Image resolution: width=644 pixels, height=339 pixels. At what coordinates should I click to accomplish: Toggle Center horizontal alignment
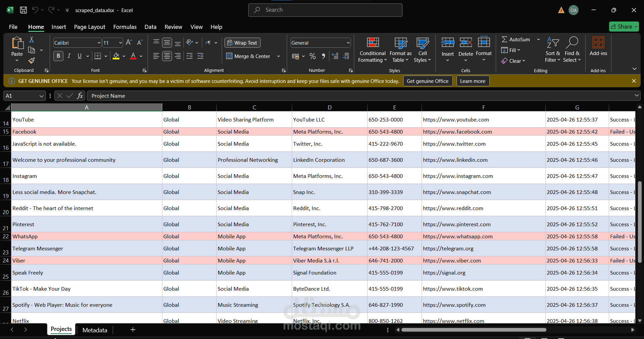point(167,56)
